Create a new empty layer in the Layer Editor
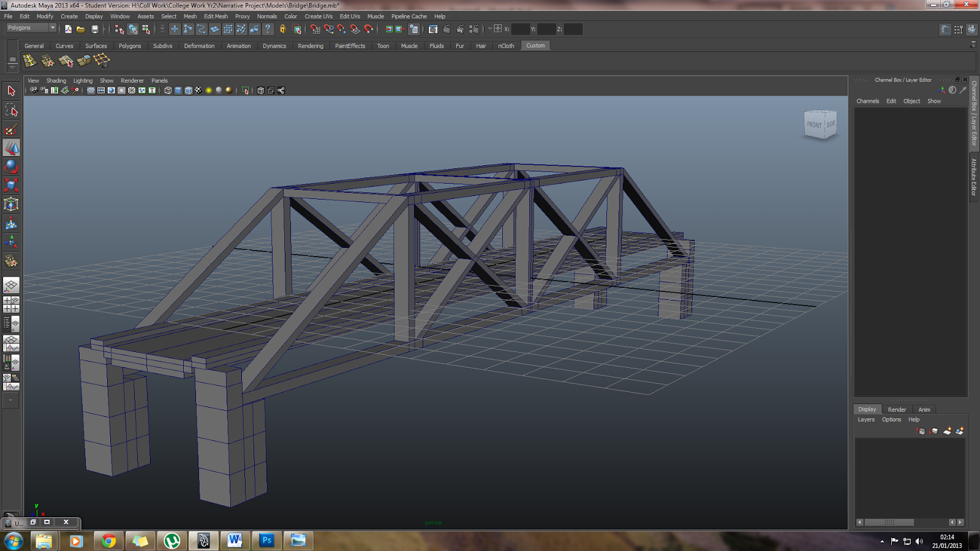980x551 pixels. 947,431
